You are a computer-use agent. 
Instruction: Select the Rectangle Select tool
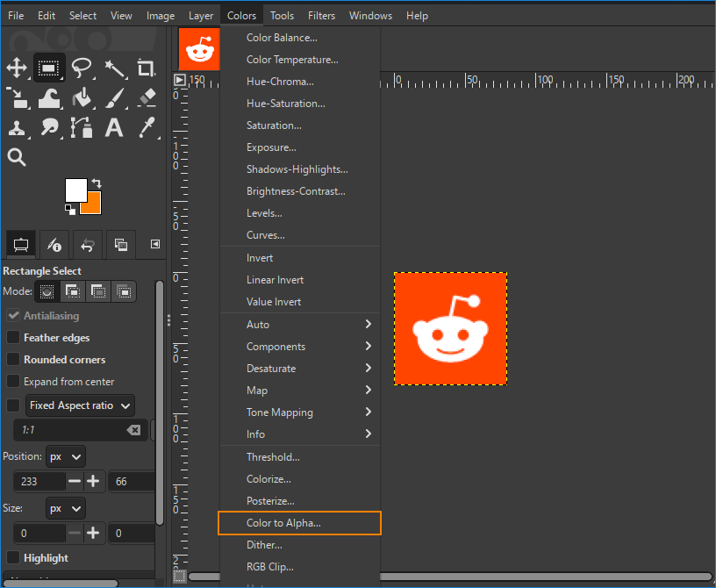click(x=49, y=68)
